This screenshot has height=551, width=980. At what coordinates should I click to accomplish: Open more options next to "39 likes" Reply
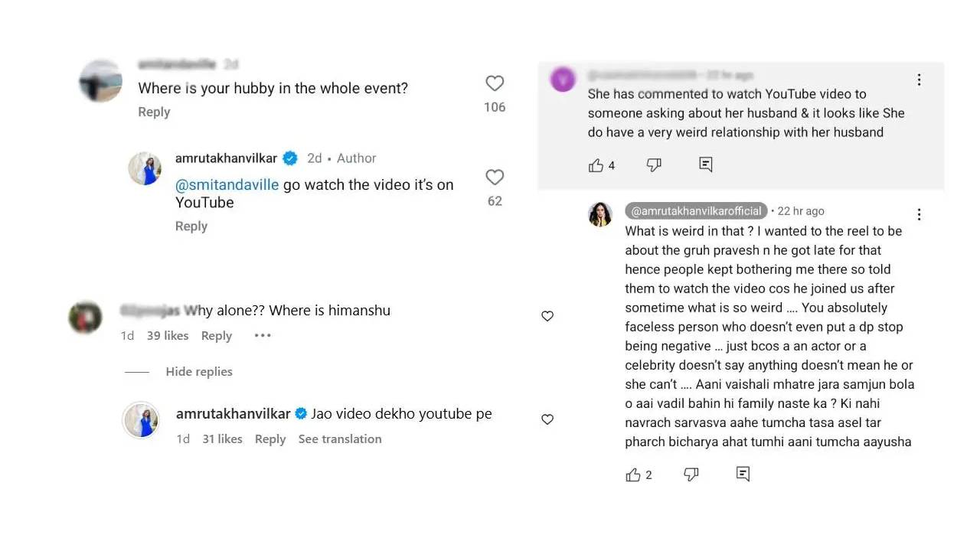click(x=263, y=336)
